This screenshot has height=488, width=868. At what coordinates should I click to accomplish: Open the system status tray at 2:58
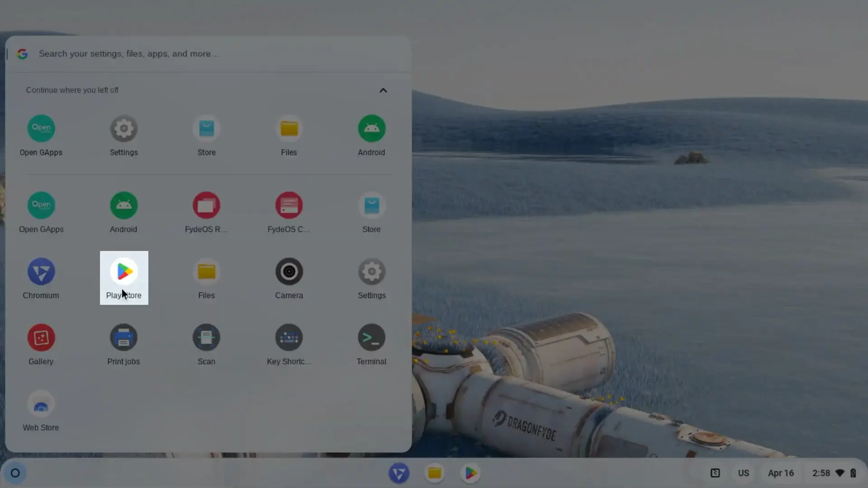click(x=833, y=473)
